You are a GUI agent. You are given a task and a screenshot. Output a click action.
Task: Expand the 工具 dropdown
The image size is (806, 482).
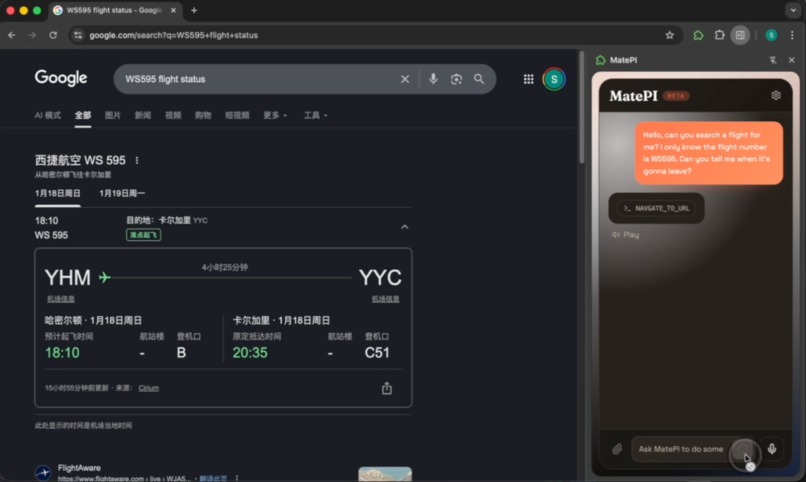coord(315,115)
